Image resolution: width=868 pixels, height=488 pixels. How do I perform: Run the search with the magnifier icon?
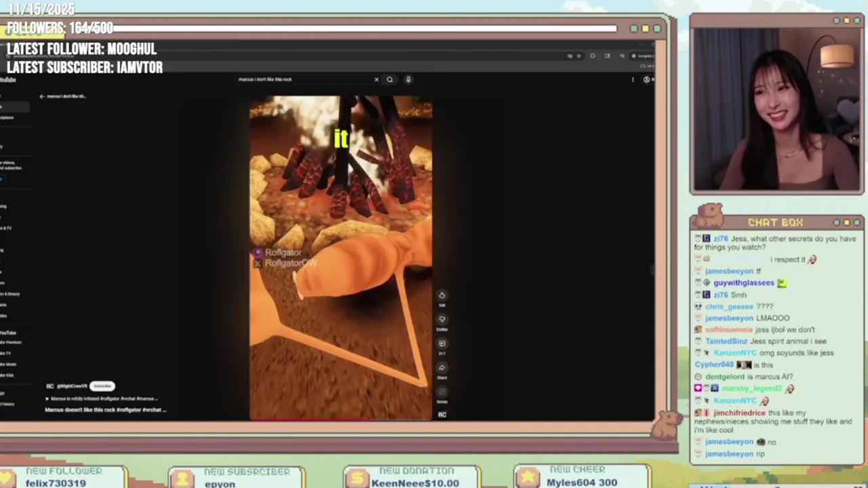389,79
